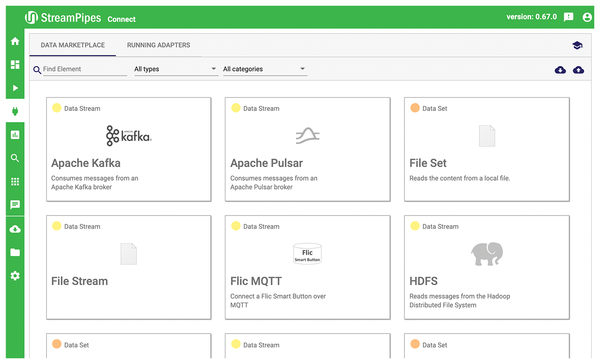Click Data Stream label on Kafka card
Screen dimensions: 600x364
pyautogui.click(x=82, y=109)
